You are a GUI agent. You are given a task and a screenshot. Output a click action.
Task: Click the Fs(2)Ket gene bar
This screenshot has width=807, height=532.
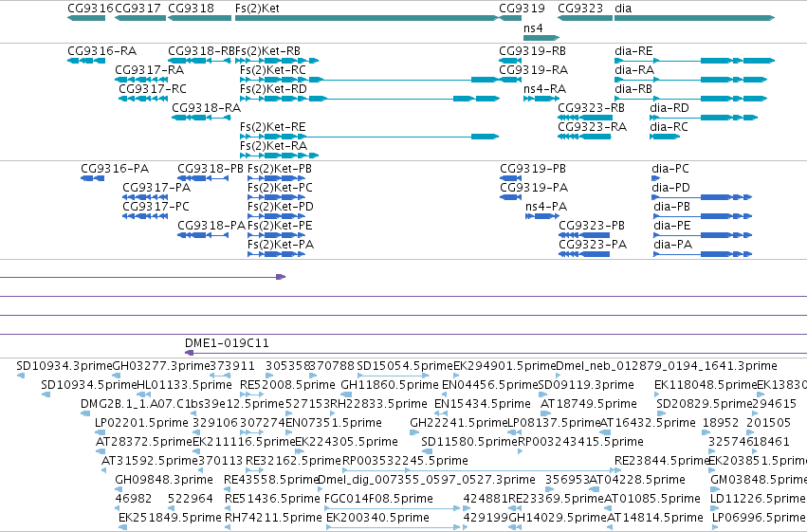pyautogui.click(x=366, y=18)
